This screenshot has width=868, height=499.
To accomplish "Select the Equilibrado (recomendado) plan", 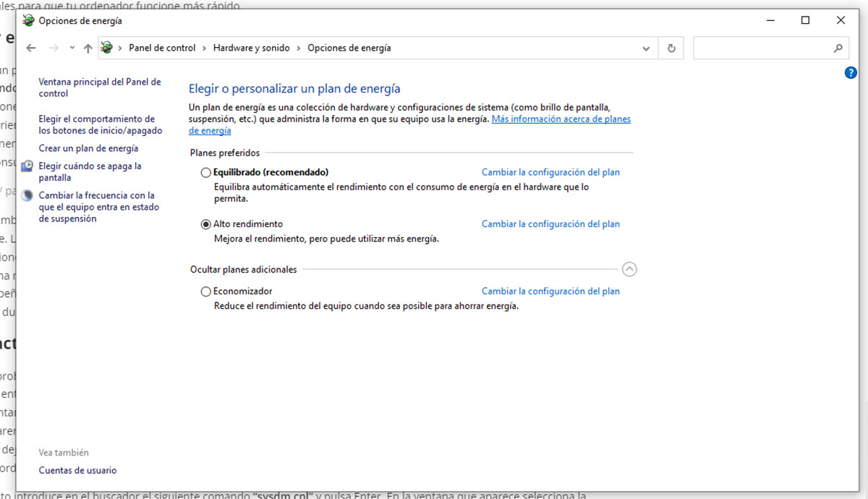I will coord(206,173).
